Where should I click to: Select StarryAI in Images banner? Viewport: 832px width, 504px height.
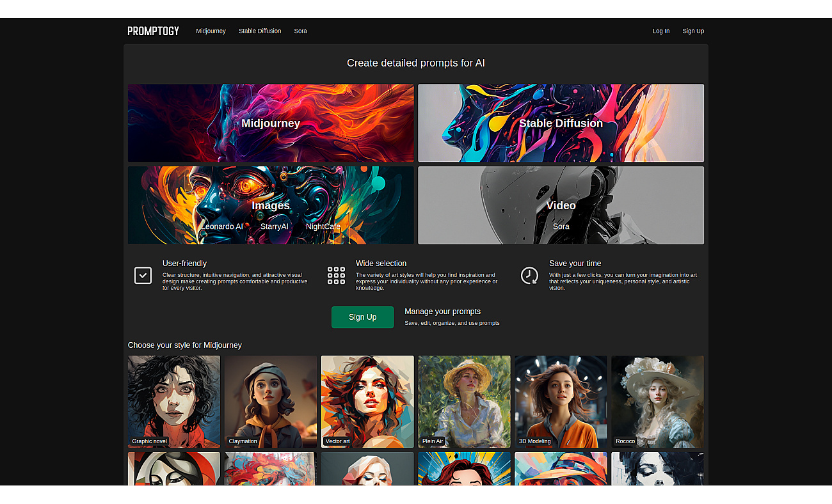tap(275, 226)
